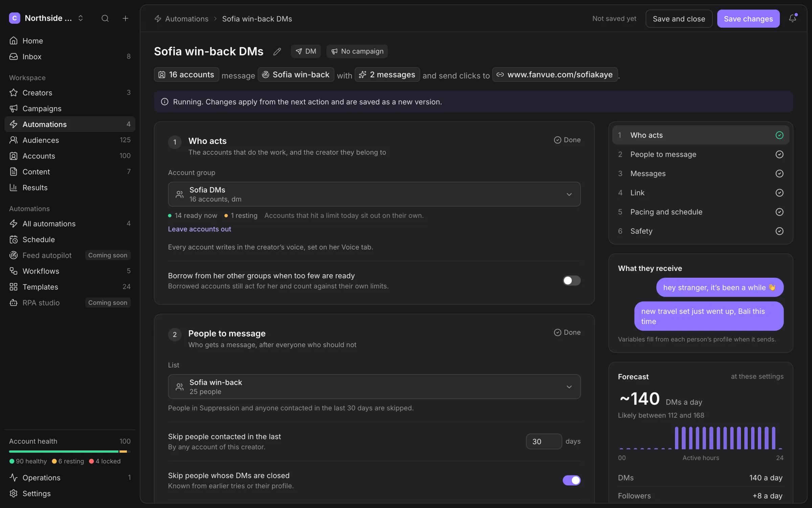Click Done badge on People to message
Screen dimensions: 812x508
pos(567,332)
